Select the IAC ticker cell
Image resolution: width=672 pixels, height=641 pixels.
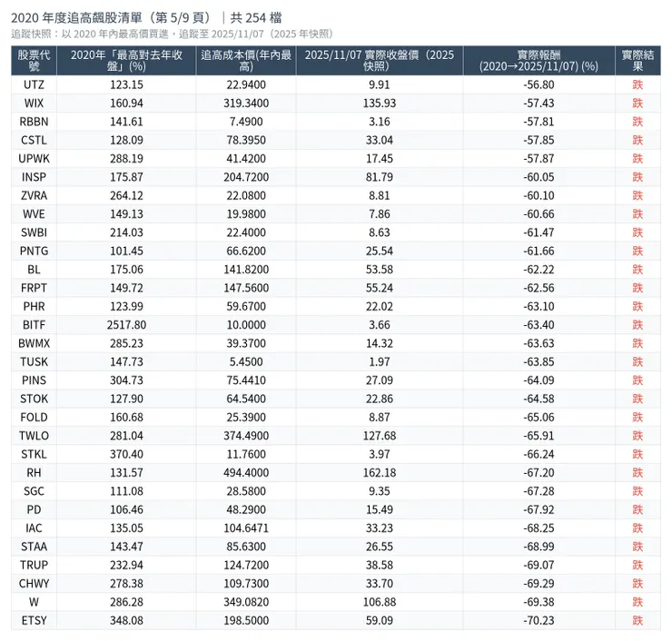pyautogui.click(x=34, y=528)
